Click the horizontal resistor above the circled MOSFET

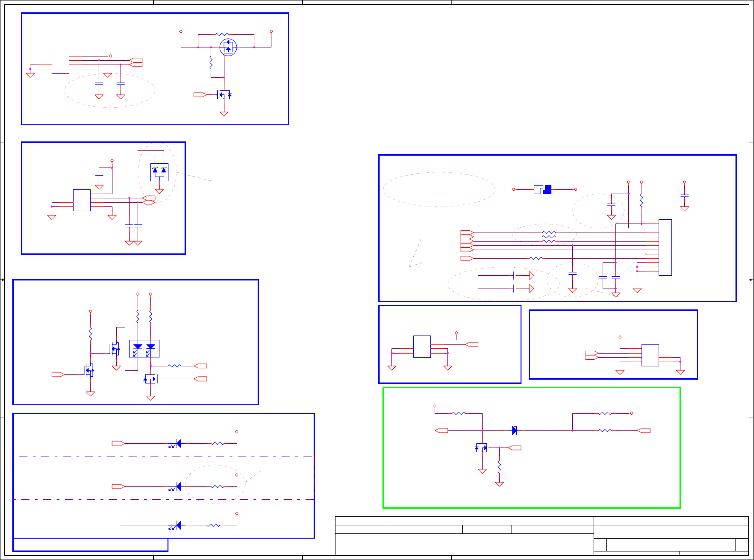(x=222, y=34)
